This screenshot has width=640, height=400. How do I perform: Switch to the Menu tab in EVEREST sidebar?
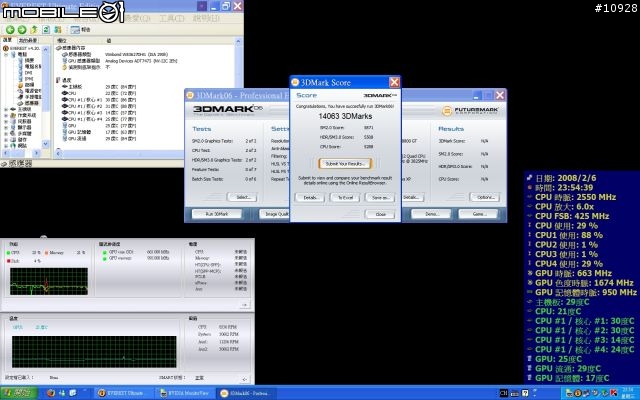pyautogui.click(x=8, y=40)
